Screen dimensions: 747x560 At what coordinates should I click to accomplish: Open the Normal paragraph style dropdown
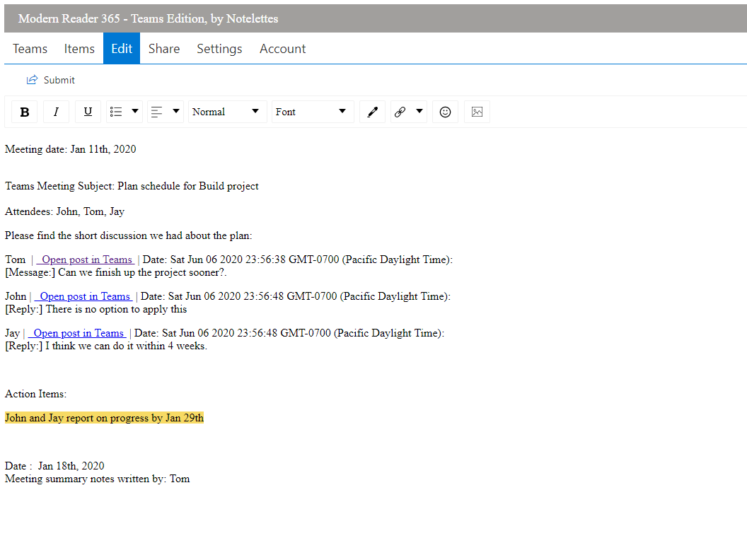point(227,112)
